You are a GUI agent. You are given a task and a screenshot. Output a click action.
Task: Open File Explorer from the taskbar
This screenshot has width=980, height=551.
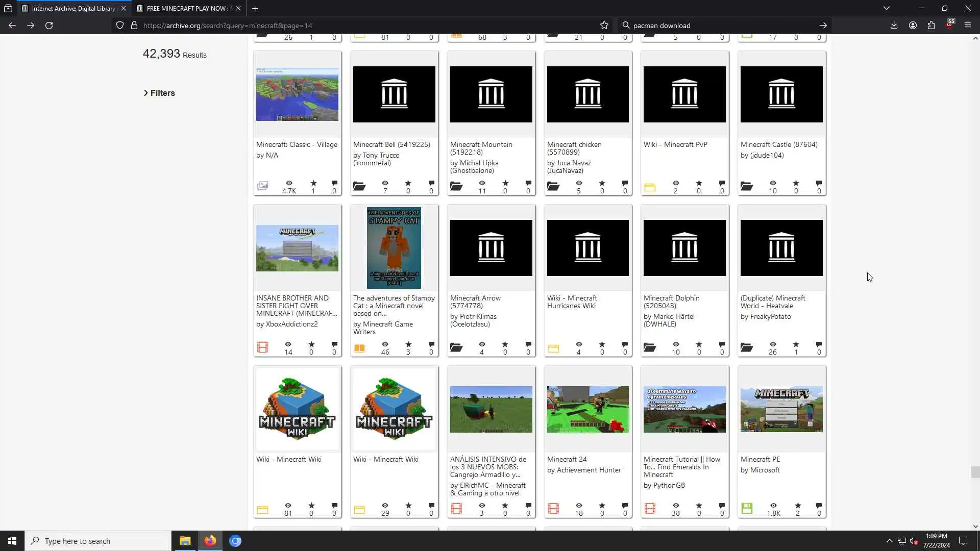click(185, 541)
